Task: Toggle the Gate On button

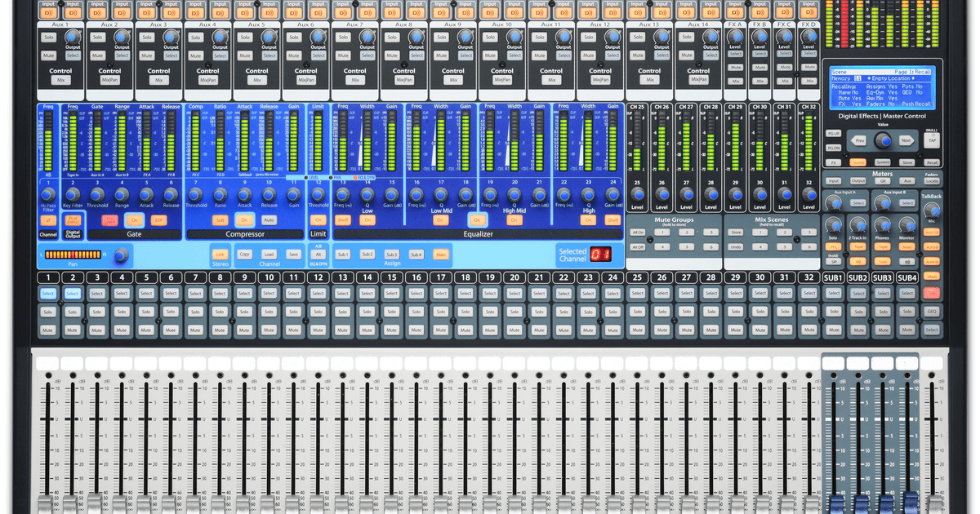Action: coord(135,219)
